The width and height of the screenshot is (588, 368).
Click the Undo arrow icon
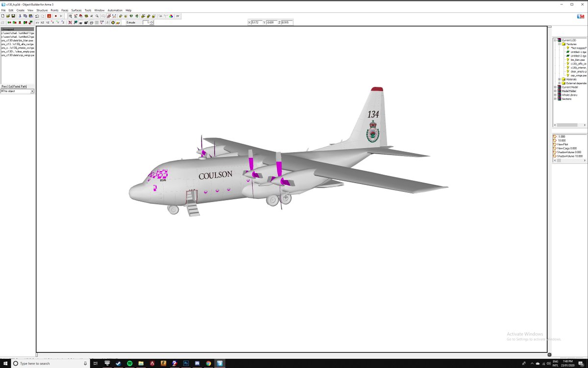click(x=37, y=16)
